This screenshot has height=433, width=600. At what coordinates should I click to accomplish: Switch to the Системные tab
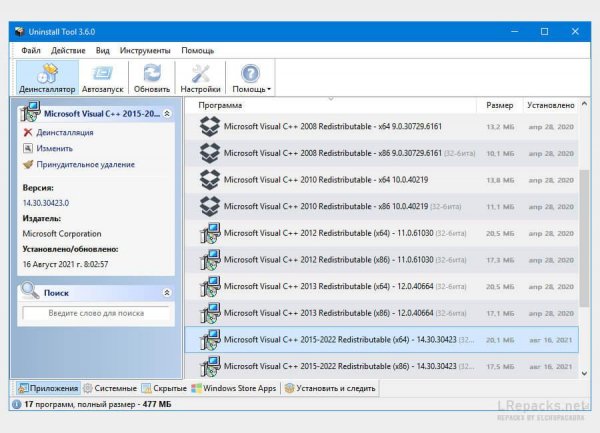(110, 388)
